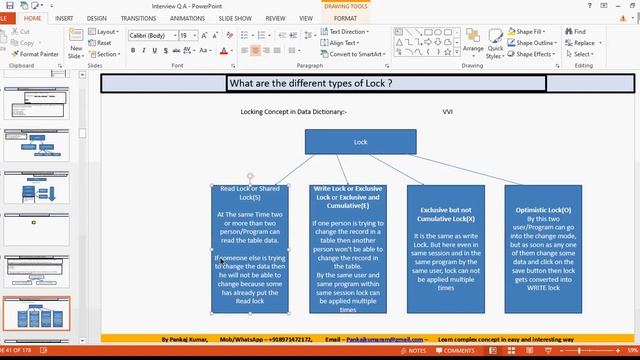The height and width of the screenshot is (360, 640).
Task: Switch to the VIEW tab
Action: pos(306,18)
